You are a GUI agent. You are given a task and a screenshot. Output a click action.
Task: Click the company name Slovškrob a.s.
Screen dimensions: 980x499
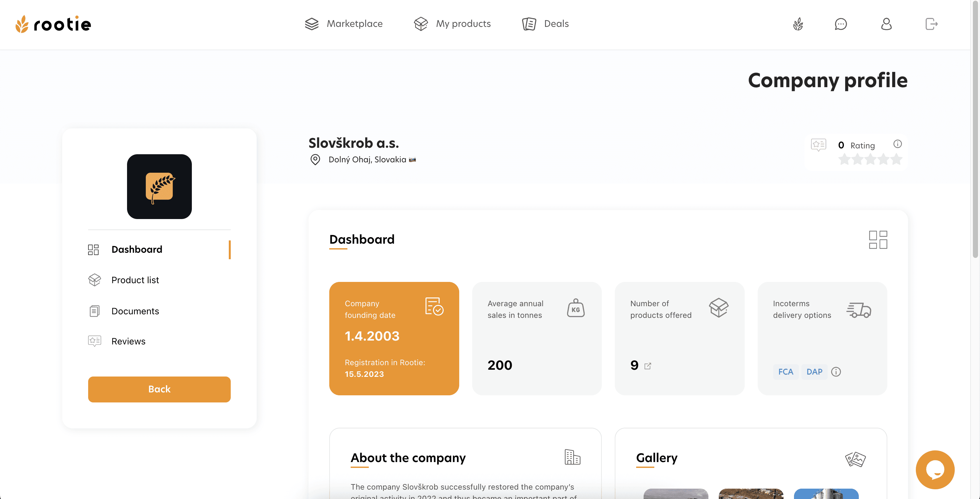354,143
